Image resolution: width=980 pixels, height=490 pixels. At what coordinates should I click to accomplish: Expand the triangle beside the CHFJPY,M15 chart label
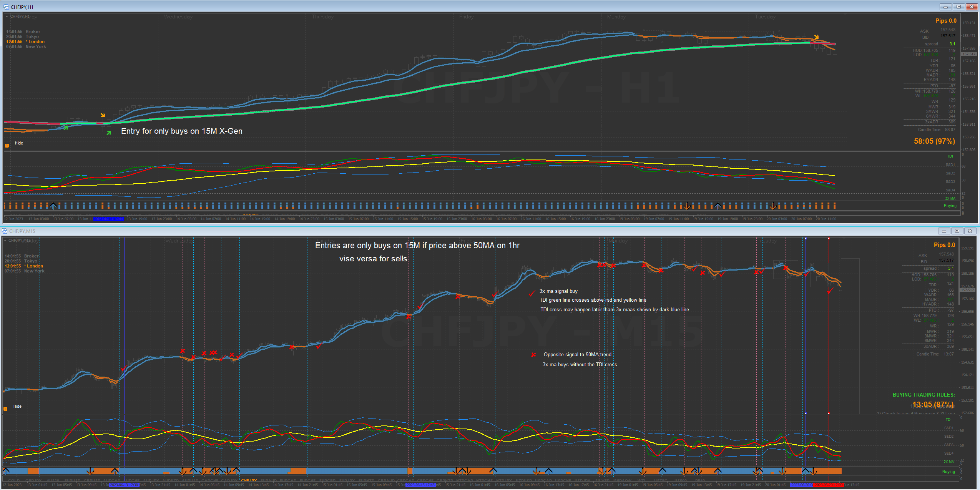click(x=5, y=240)
